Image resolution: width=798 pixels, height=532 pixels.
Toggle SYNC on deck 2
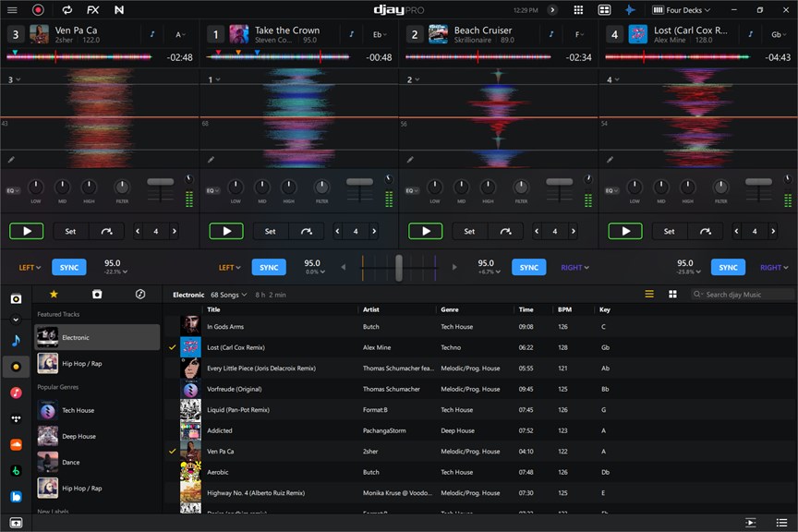click(x=529, y=267)
